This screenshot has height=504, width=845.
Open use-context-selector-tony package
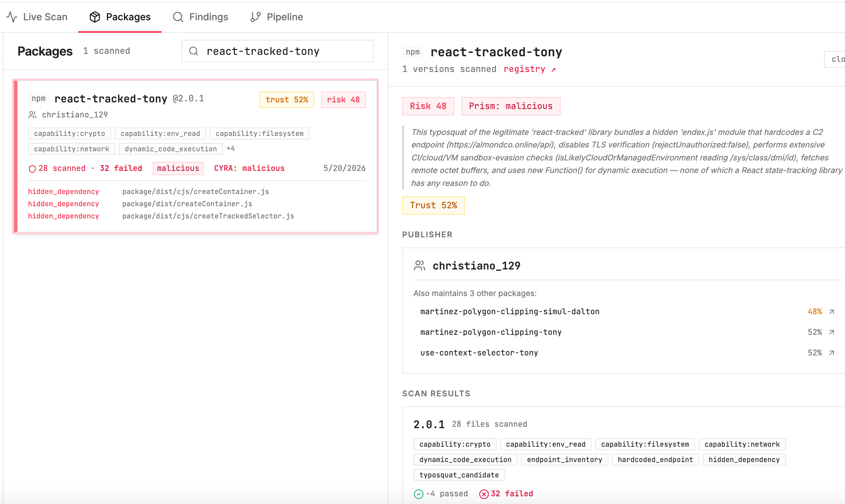(x=479, y=353)
